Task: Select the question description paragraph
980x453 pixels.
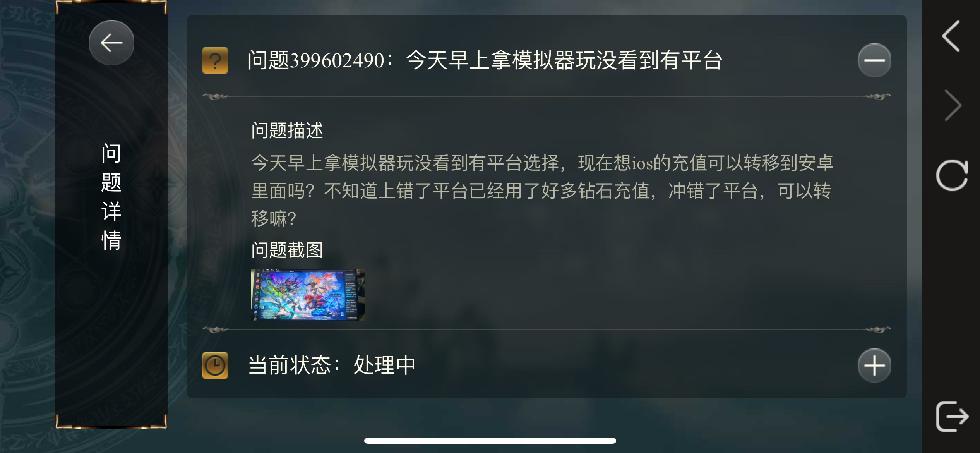Action: point(542,190)
